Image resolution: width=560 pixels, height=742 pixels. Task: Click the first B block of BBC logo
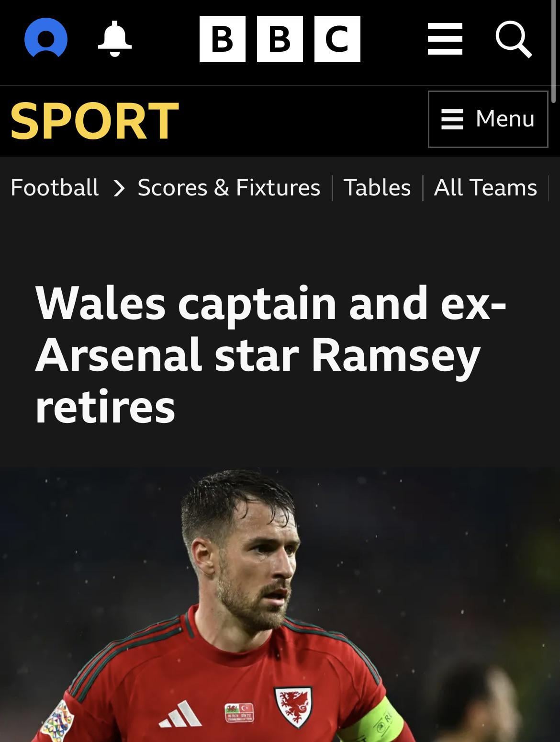point(223,39)
